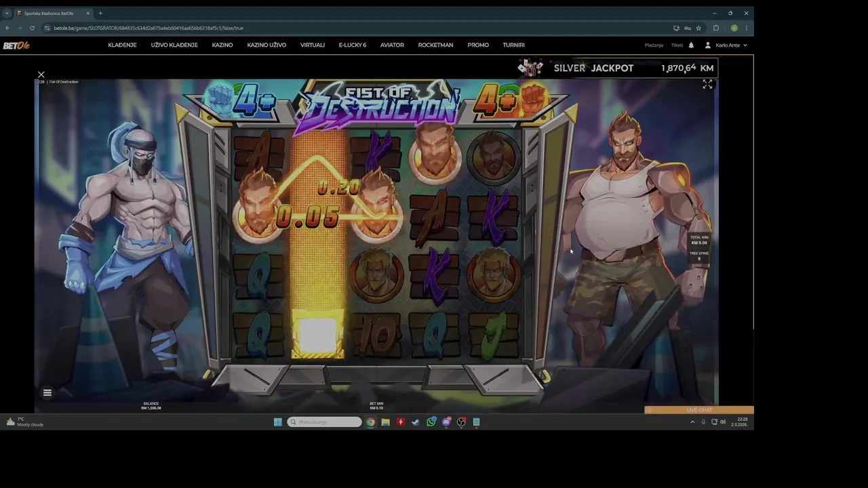Screen dimensions: 868x488
Task: Open Discord from the taskbar
Action: click(x=446, y=422)
